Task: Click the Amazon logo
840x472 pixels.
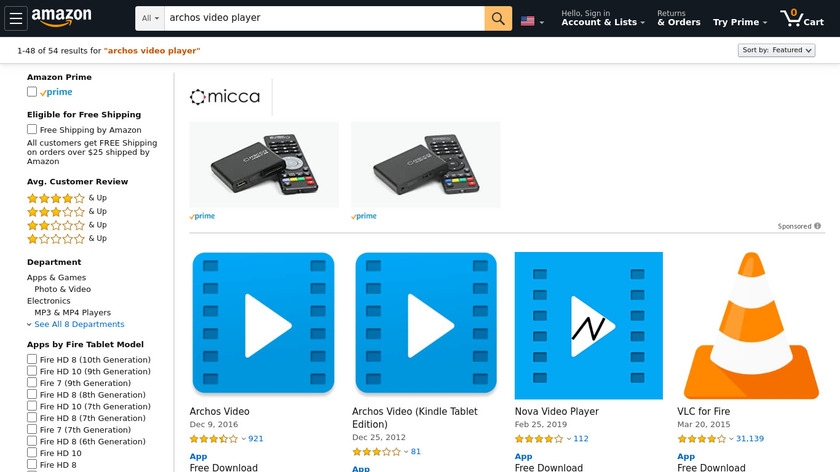Action: pyautogui.click(x=61, y=17)
